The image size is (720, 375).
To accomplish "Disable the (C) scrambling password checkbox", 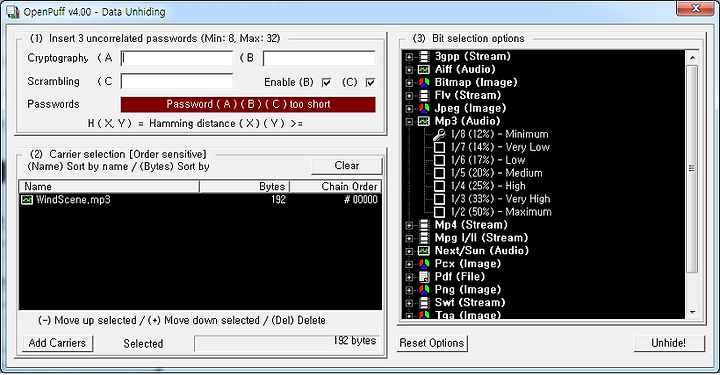I will 370,82.
